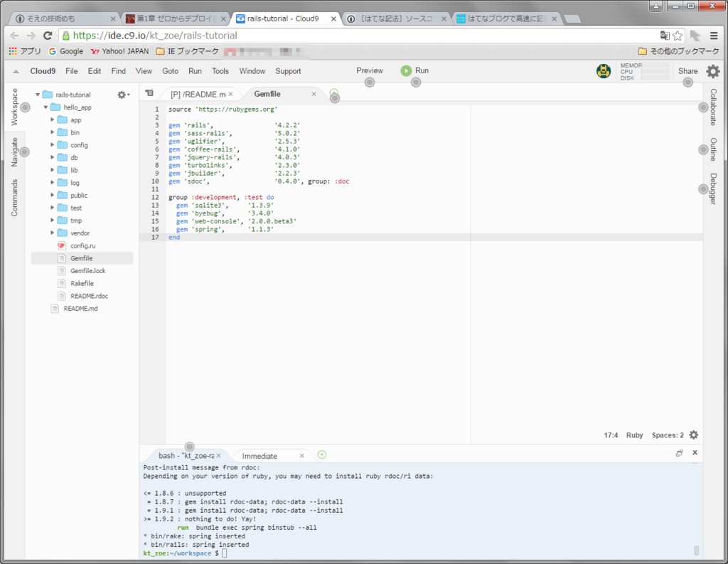Screen dimensions: 728x564
Task: Open the file tree settings gear
Action: coord(122,95)
